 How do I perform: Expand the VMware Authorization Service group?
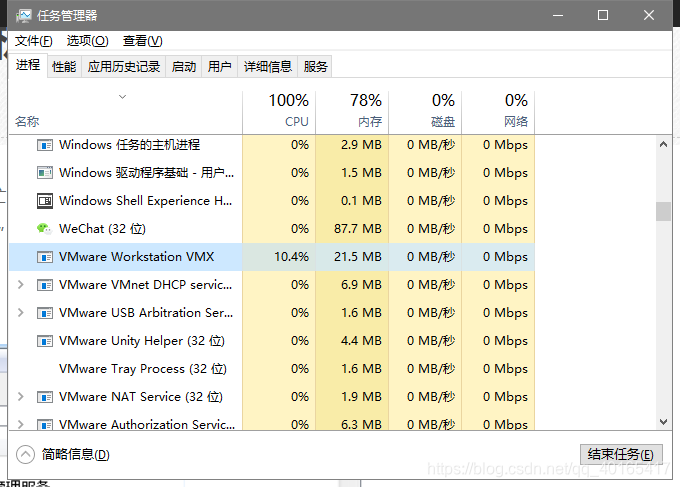pos(20,424)
